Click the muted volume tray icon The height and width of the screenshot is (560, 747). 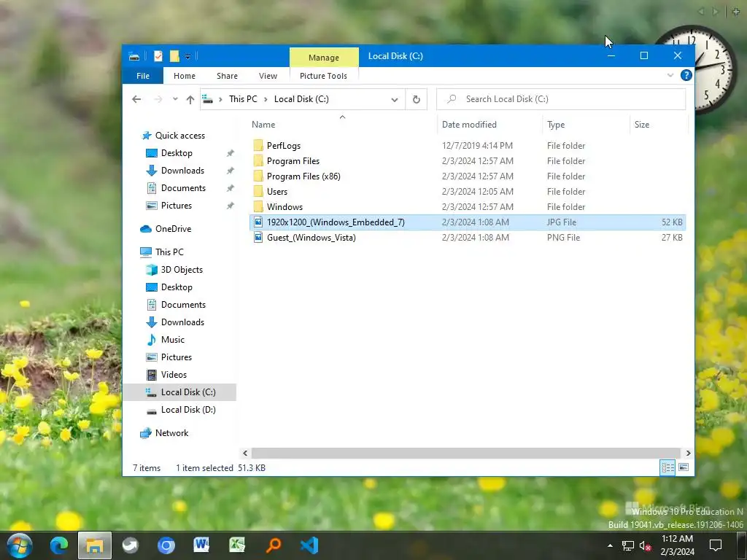tap(645, 545)
